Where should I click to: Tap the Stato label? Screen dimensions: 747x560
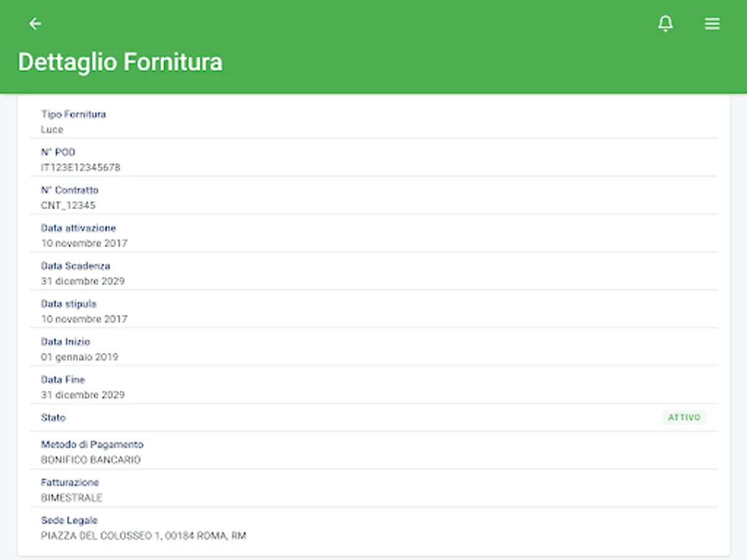coord(54,418)
